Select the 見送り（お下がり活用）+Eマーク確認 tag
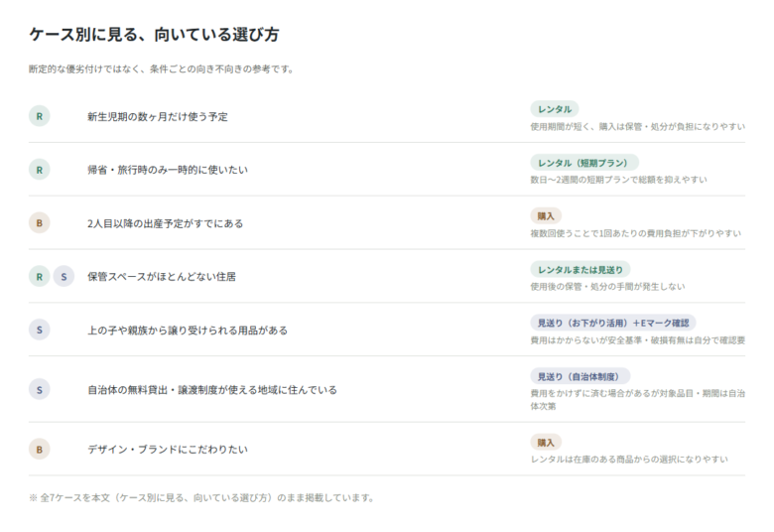774x532 pixels. (613, 323)
